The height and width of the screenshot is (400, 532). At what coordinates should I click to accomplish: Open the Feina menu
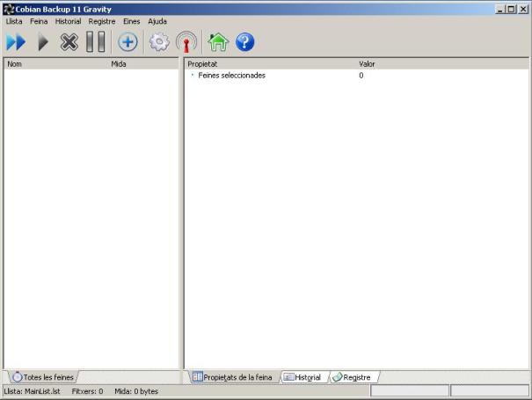pos(39,21)
